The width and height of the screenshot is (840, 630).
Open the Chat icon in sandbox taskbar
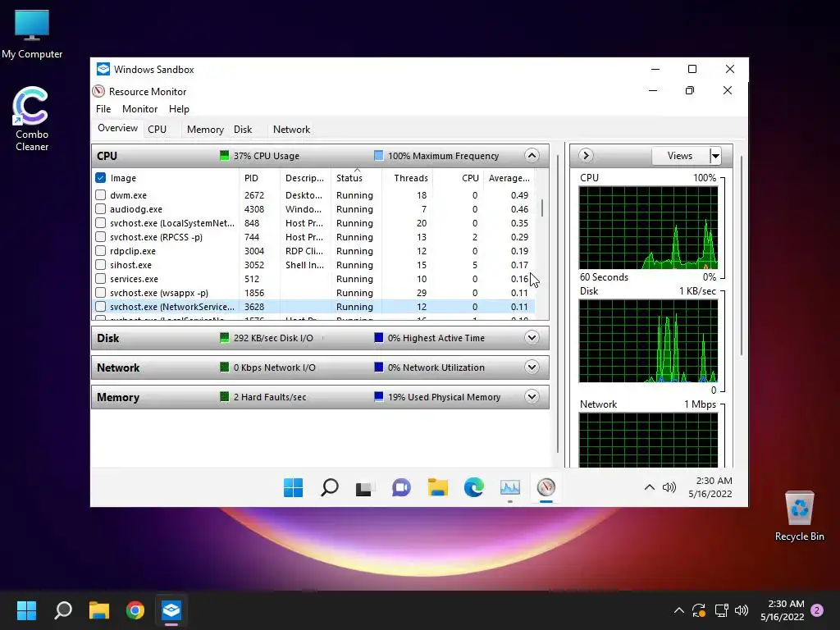coord(401,487)
